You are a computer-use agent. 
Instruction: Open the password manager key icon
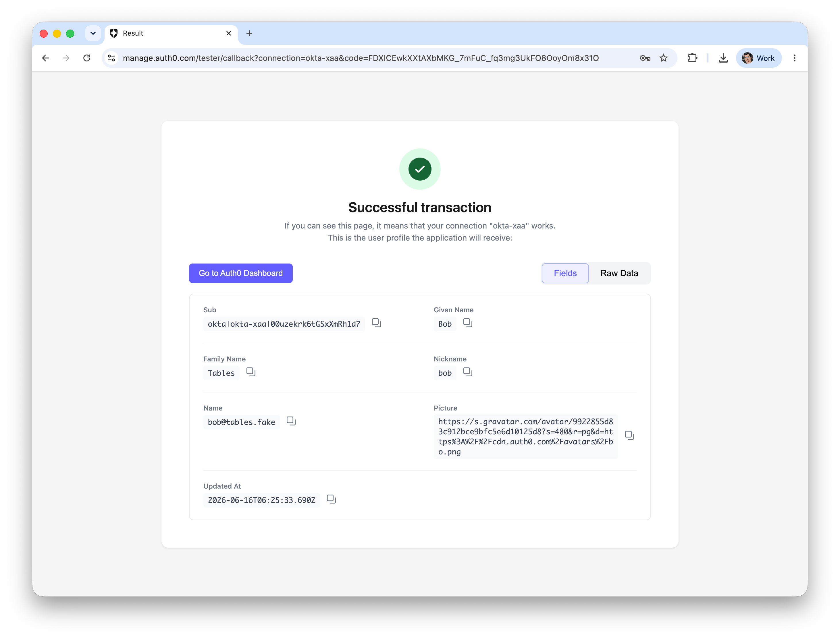(645, 58)
